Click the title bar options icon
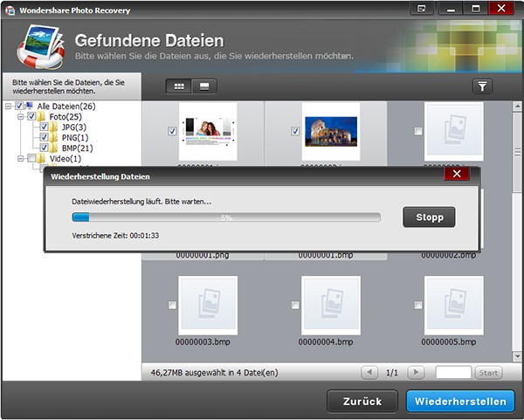 [422, 9]
